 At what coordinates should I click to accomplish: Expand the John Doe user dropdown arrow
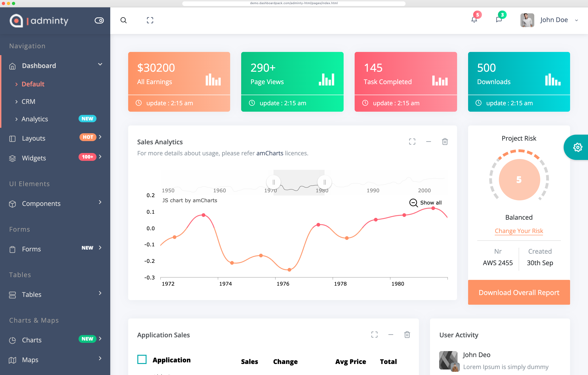[x=577, y=20]
